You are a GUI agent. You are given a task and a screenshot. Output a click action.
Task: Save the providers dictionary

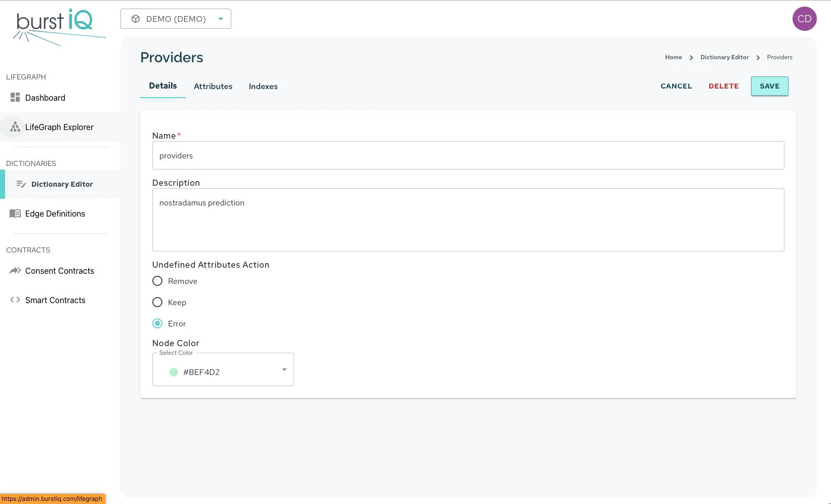(769, 86)
